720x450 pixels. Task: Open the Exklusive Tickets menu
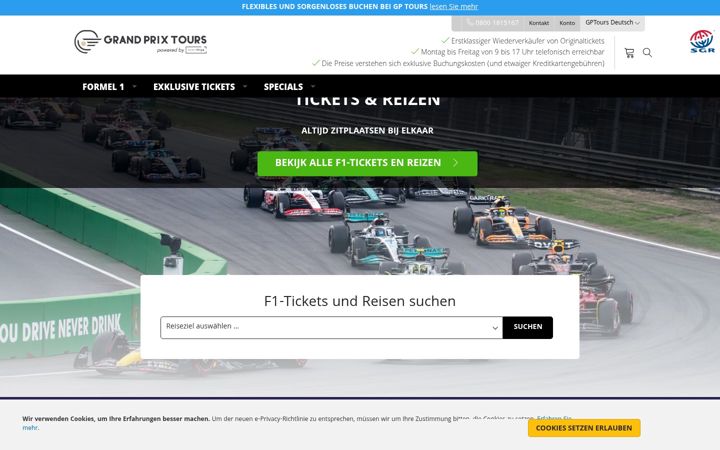tap(194, 87)
